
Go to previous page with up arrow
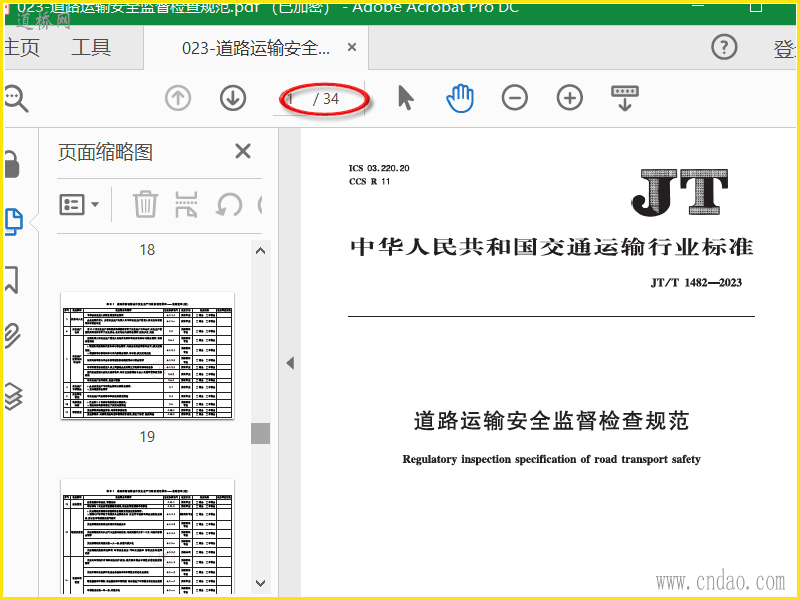click(178, 98)
